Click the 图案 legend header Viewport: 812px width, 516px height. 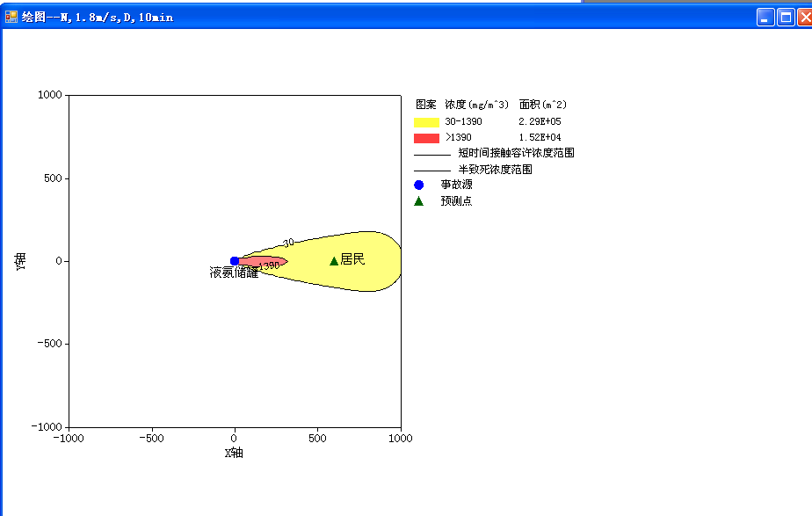point(426,105)
